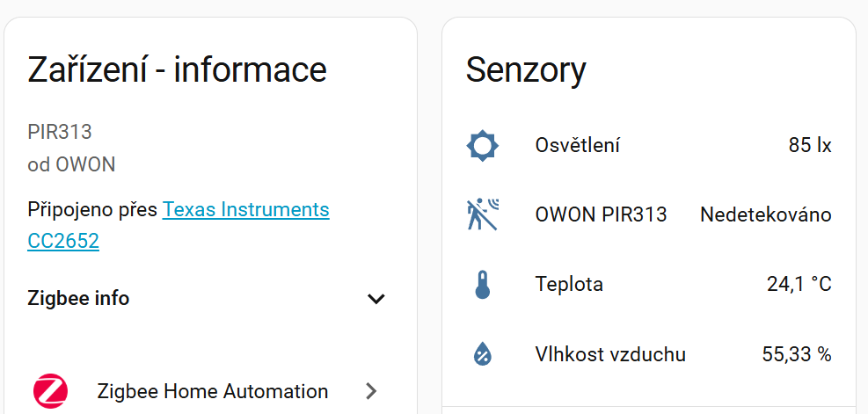
Task: Click the 24,1 °C temperature value
Action: [x=799, y=285]
